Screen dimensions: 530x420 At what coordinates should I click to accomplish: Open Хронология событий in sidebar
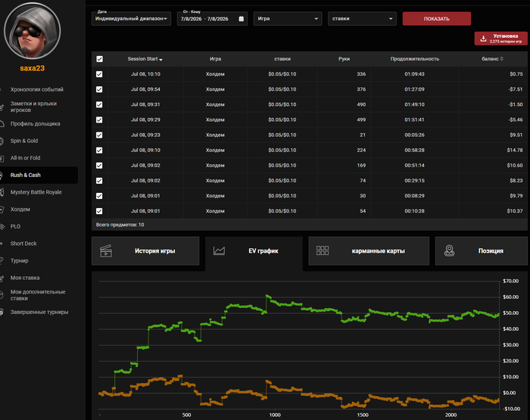click(x=37, y=89)
